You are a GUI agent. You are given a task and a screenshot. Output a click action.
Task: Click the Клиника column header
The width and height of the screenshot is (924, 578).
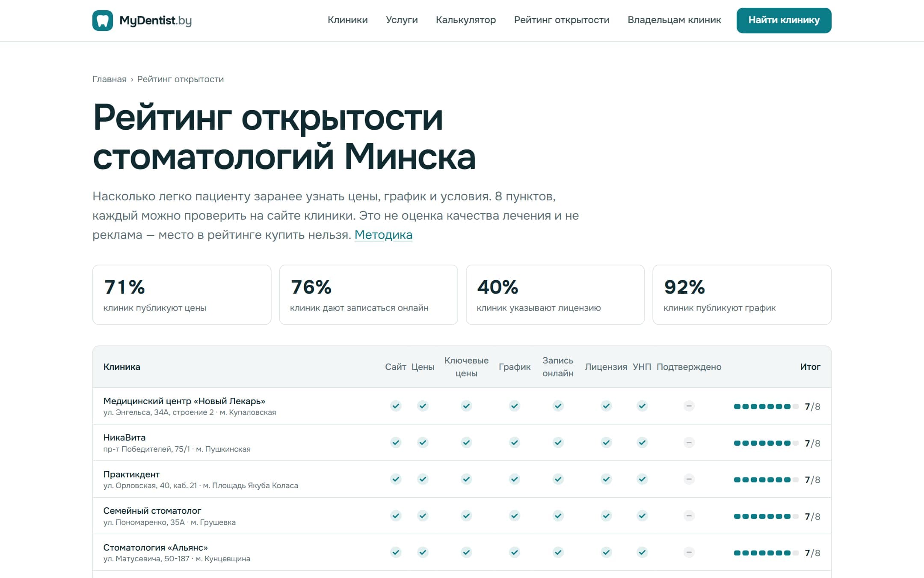122,367
